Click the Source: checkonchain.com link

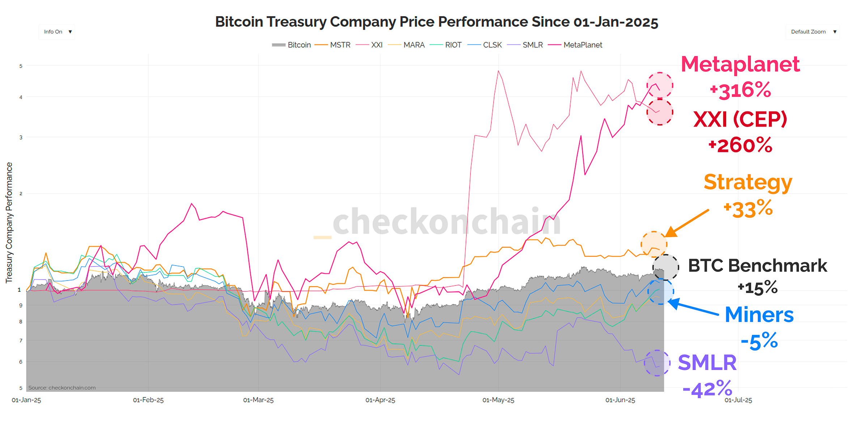click(x=62, y=387)
